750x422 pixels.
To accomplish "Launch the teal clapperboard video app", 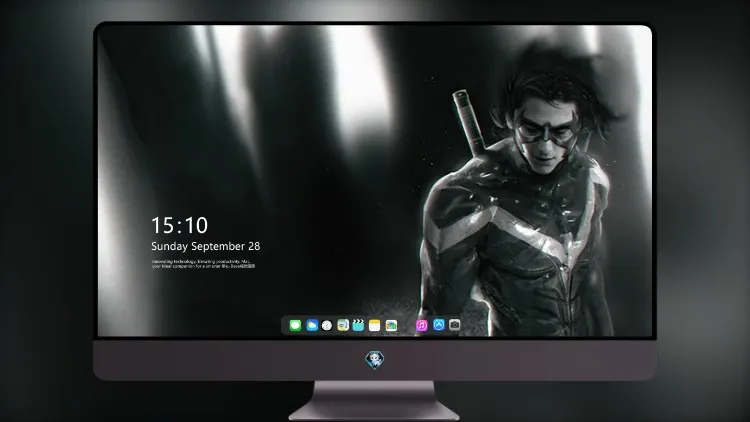I will click(x=358, y=325).
